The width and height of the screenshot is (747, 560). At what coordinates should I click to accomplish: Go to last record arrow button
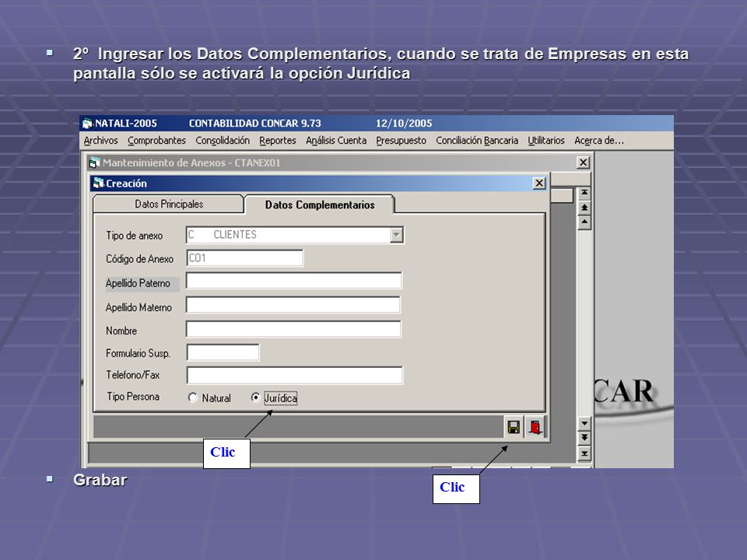tap(584, 453)
